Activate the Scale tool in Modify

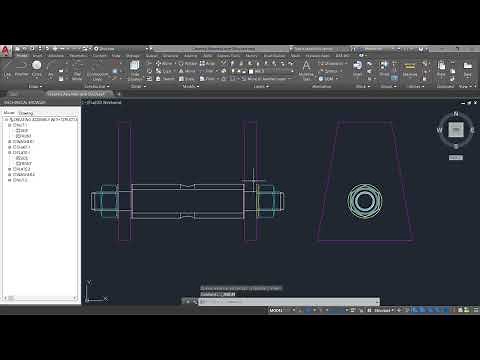[187, 79]
